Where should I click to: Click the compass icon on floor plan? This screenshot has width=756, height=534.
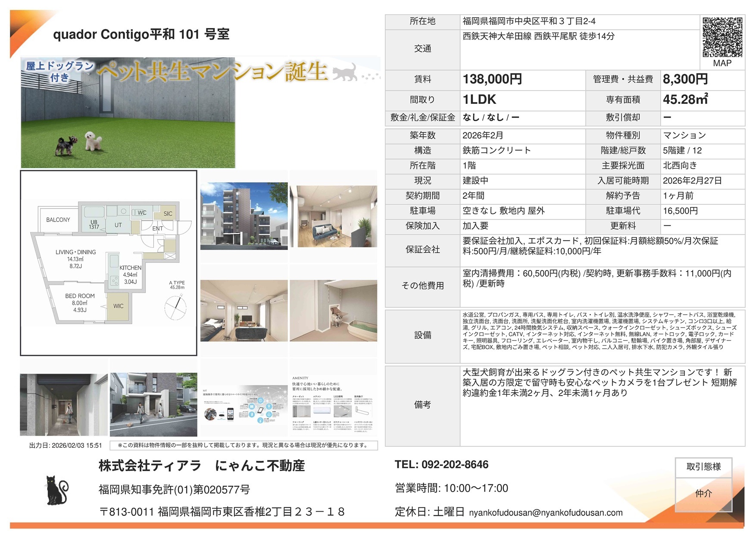(176, 306)
